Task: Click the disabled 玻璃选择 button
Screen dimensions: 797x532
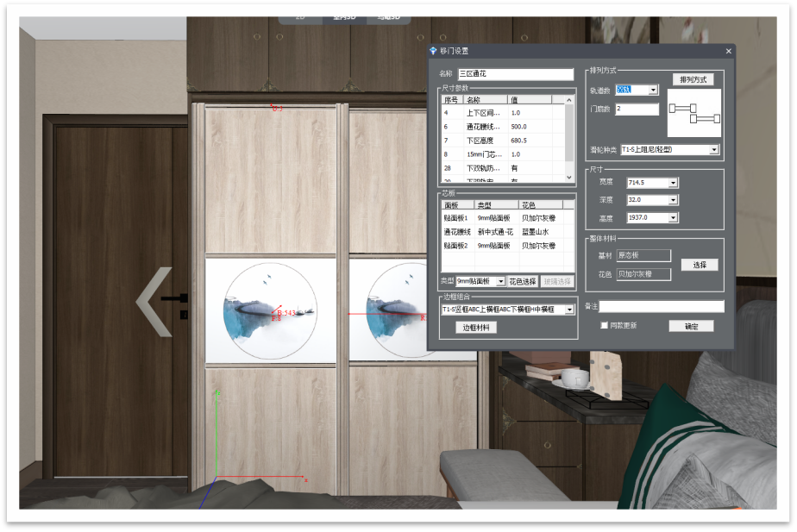Action: (x=557, y=281)
